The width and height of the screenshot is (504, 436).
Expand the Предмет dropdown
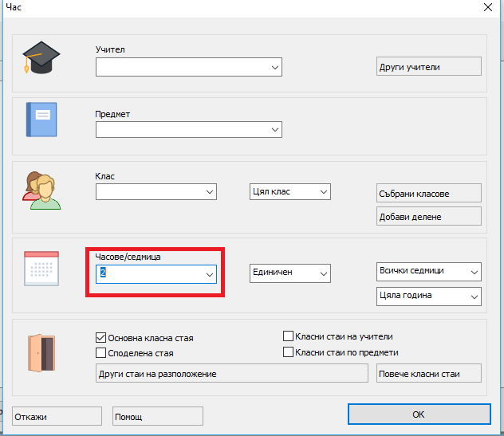tap(275, 129)
